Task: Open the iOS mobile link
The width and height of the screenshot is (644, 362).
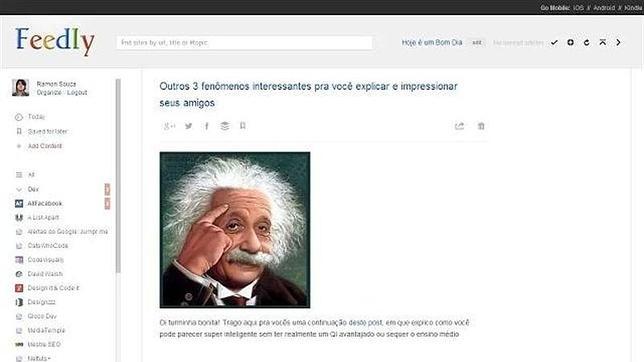Action: pos(578,8)
